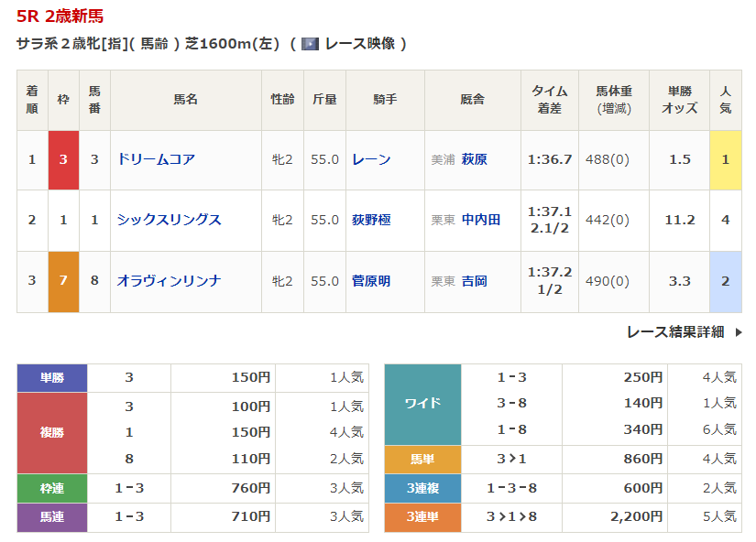Click the teal ワイド payout label

(x=422, y=403)
